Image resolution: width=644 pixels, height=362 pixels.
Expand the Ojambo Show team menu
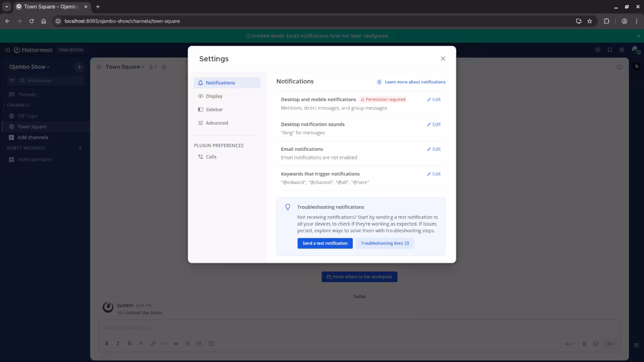pos(29,67)
